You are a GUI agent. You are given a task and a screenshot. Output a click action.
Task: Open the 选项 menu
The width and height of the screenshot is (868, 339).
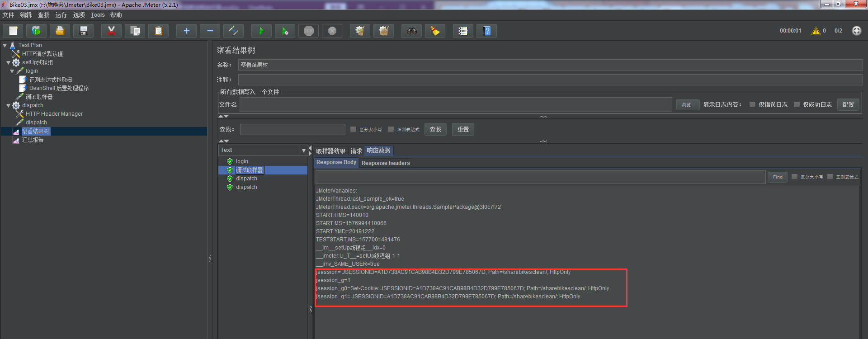click(79, 15)
